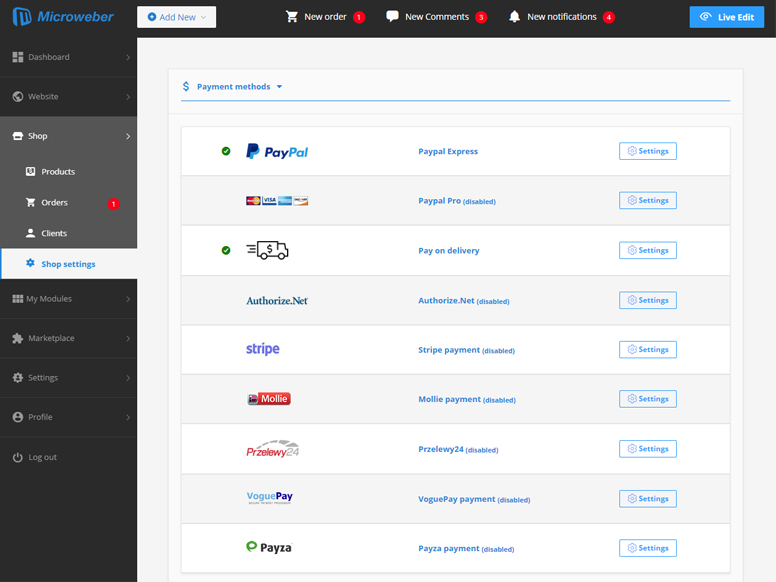
Task: Click the New Comments speech bubble icon
Action: [392, 17]
